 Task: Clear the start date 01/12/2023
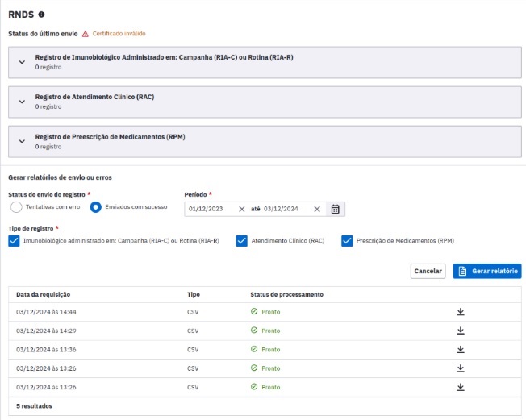tap(241, 209)
